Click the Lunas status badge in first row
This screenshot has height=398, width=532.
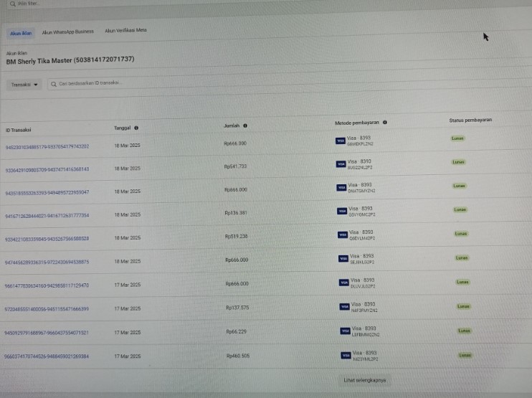pos(459,138)
